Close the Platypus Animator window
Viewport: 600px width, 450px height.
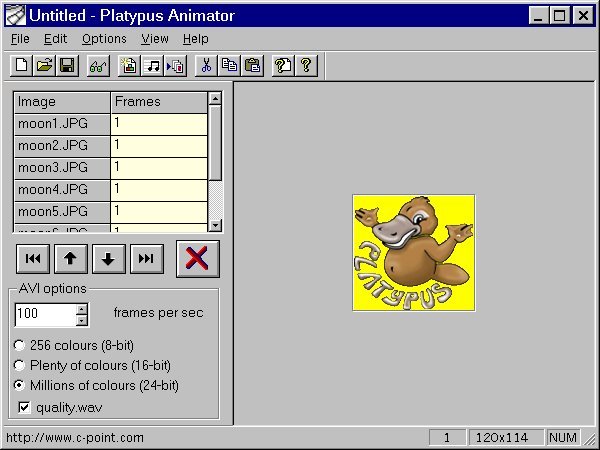point(583,16)
